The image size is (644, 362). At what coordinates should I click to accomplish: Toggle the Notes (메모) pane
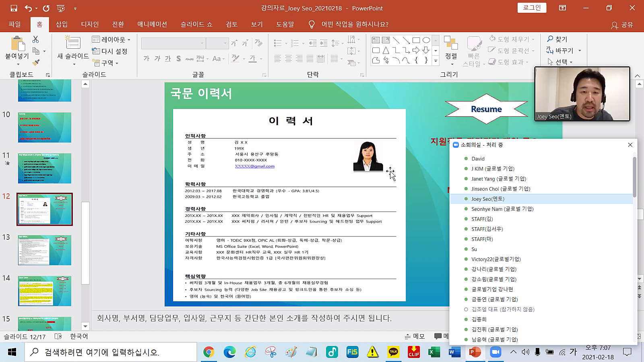(x=415, y=336)
